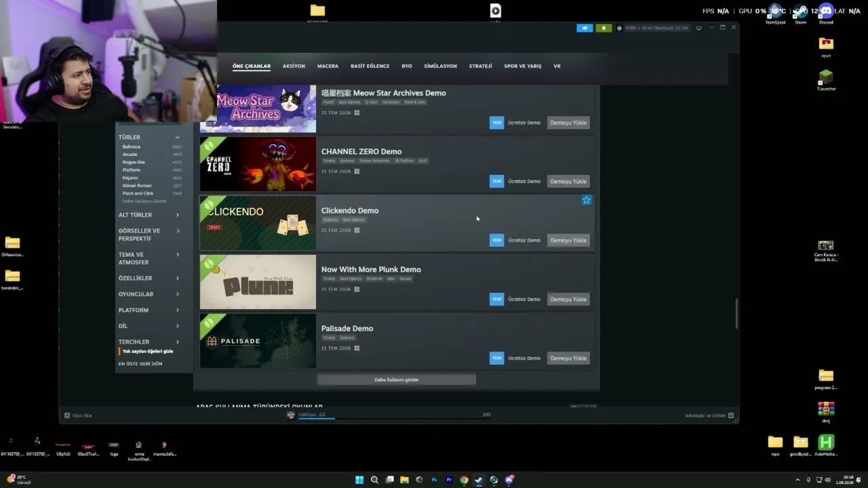Screen dimensions: 868x488
Task: Click 'EN ÜSTE GERİ DÖN' link
Action: point(140,364)
